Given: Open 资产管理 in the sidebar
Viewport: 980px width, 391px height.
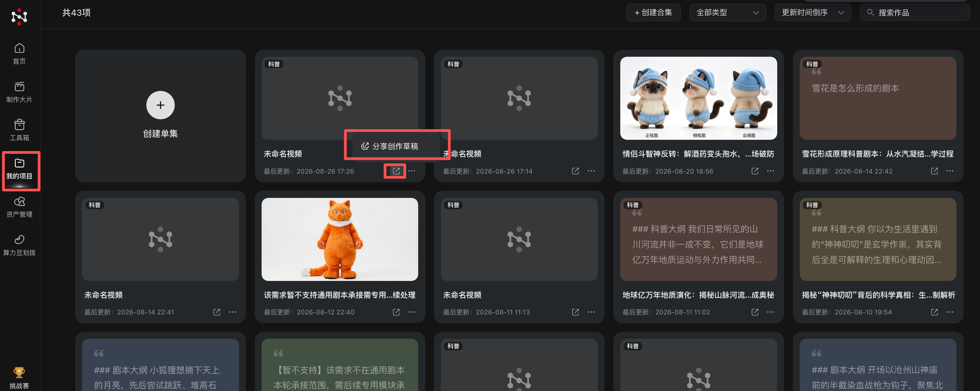Looking at the screenshot, I should tap(19, 207).
